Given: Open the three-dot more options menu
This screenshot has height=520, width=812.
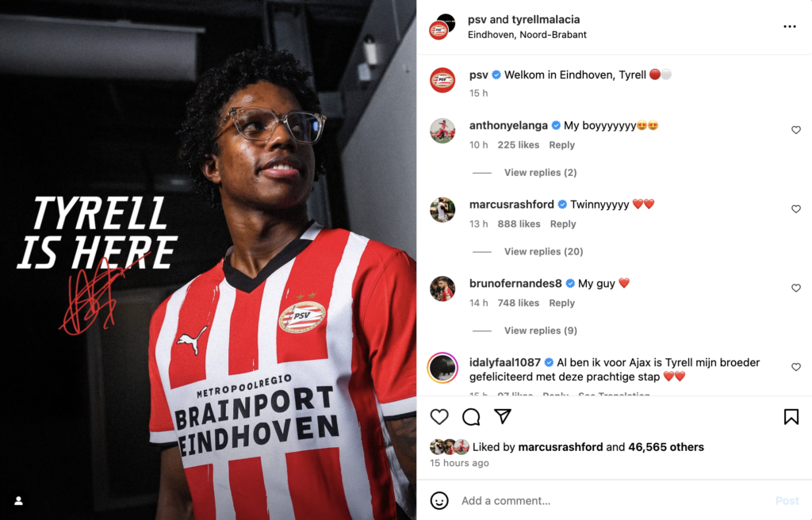Looking at the screenshot, I should point(789,26).
